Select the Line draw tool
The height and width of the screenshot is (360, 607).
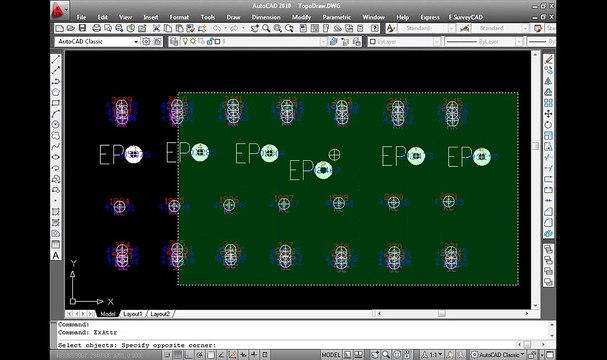(56, 59)
